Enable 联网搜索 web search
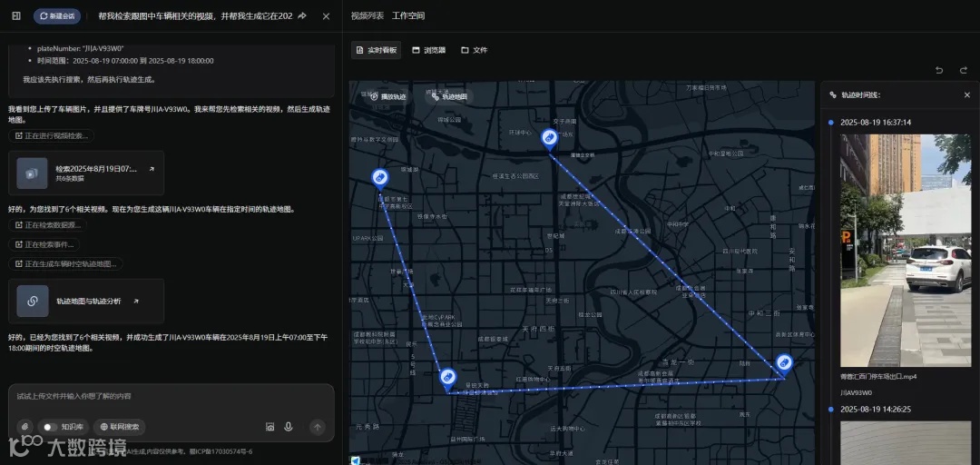This screenshot has height=465, width=980. point(120,427)
